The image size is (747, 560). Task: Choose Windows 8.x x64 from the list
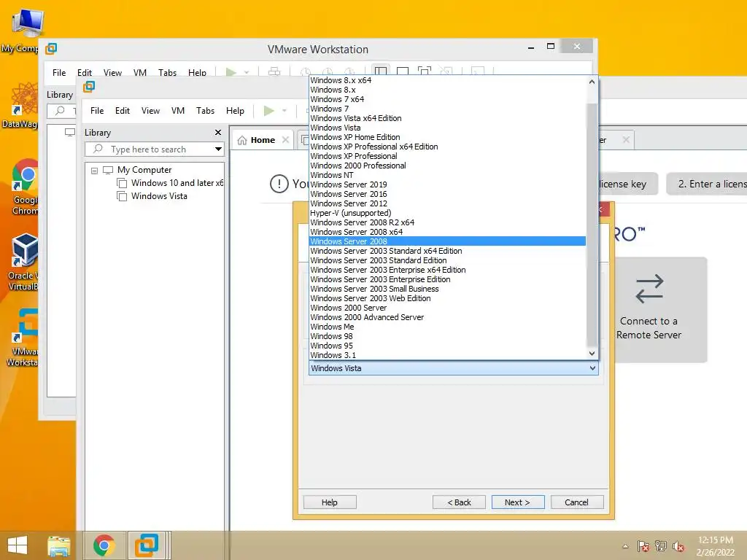pyautogui.click(x=447, y=80)
